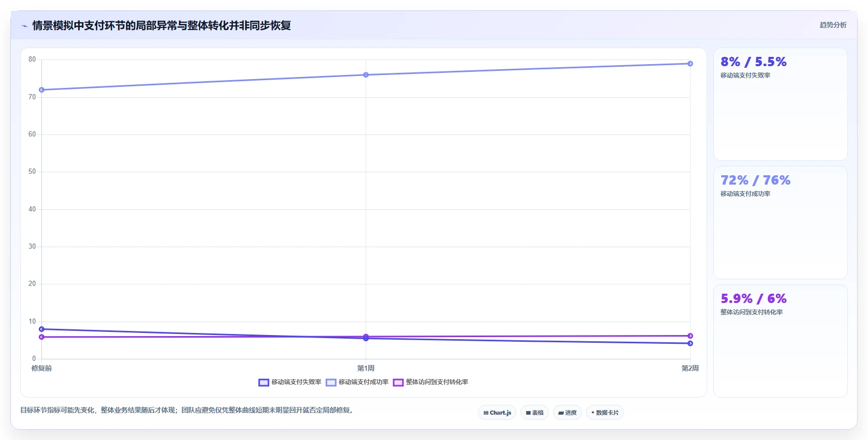Click the 72% / 76% card value
Viewport: 868px width, 440px height.
click(x=755, y=180)
